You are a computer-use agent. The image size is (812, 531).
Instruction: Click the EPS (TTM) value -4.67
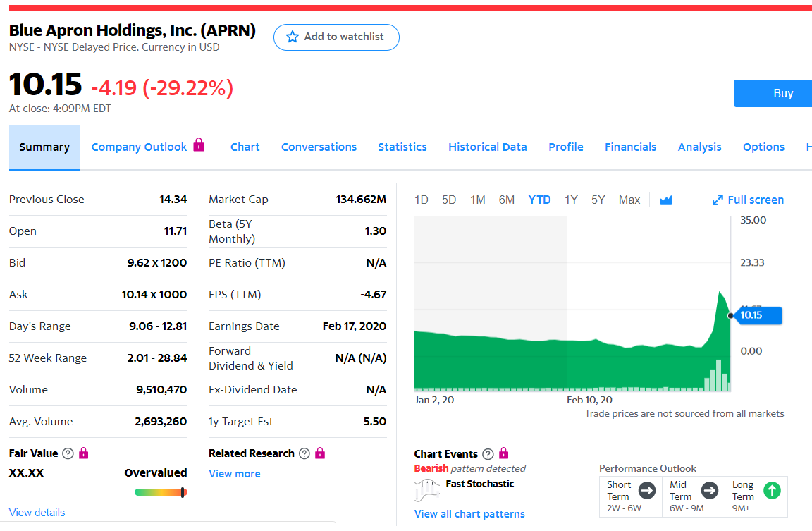click(x=374, y=295)
